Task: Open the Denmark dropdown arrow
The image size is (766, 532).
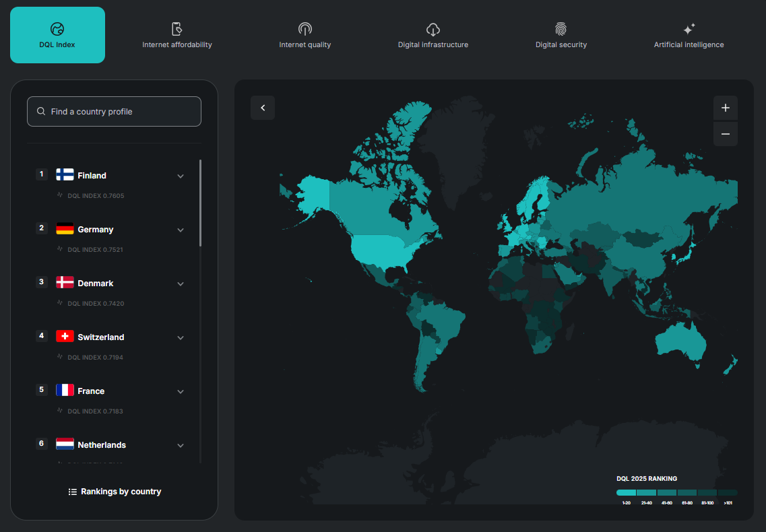Action: 181,284
